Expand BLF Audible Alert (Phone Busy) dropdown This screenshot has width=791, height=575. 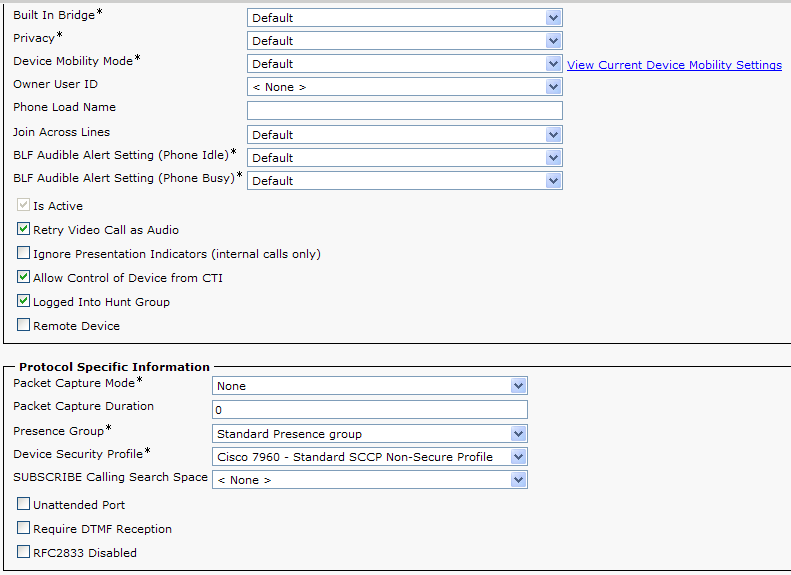point(404,181)
